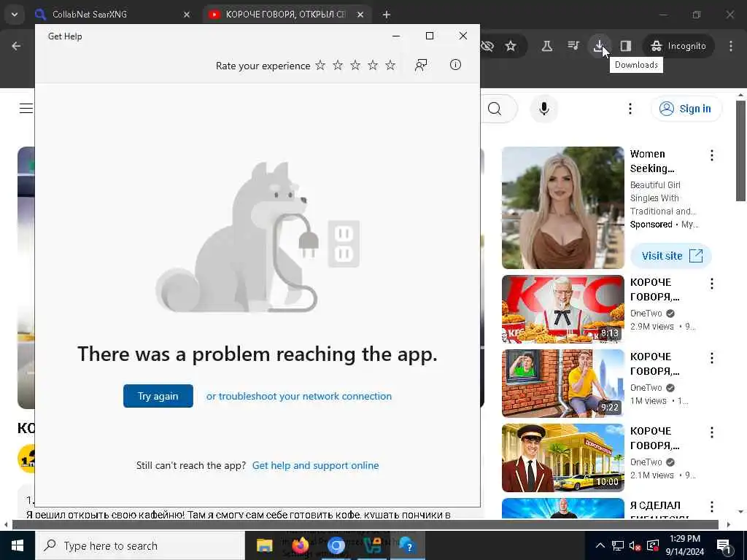Click the page vertical scrollbar
Image resolution: width=747 pixels, height=560 pixels.
tap(741, 152)
